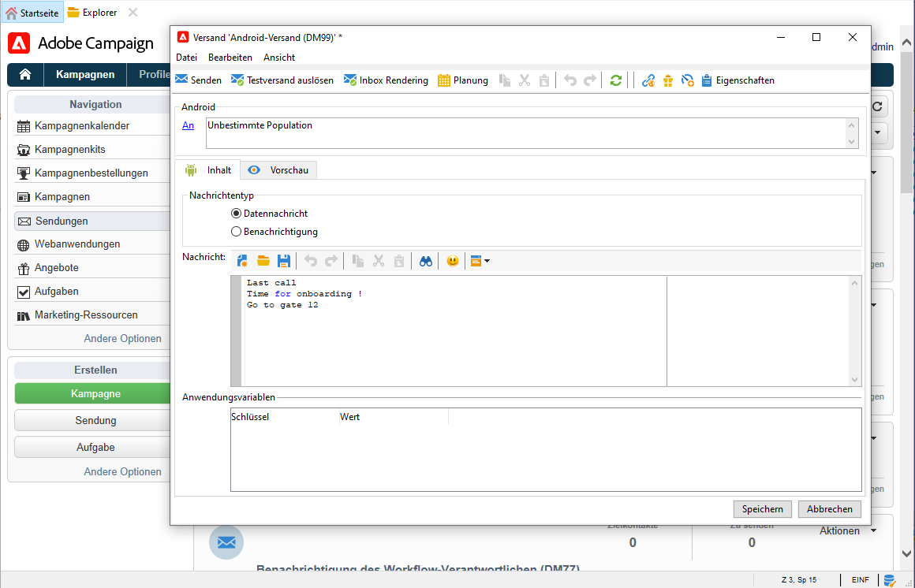Screen dimensions: 915x588
Task: Click the redo arrow in the main toolbar
Action: (590, 80)
